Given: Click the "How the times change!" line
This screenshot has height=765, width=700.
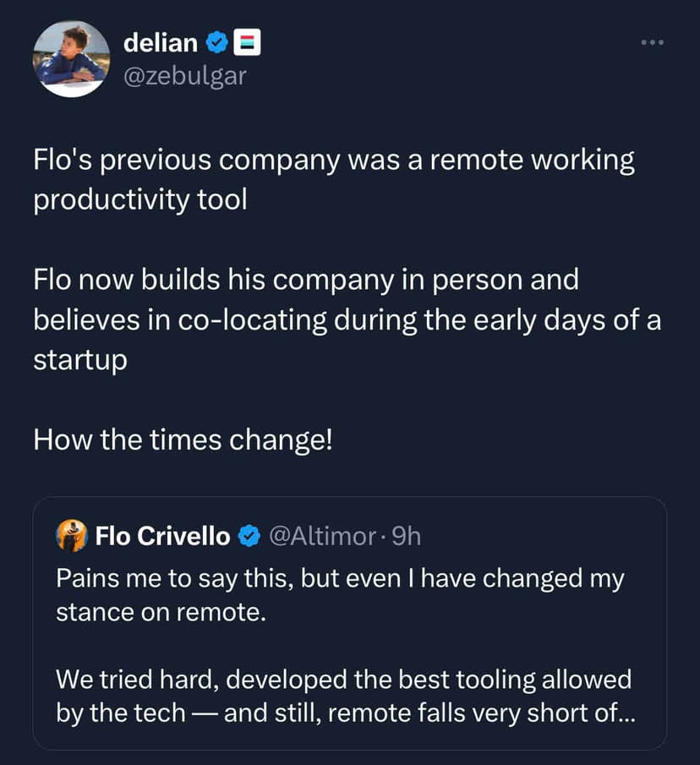Looking at the screenshot, I should pyautogui.click(x=183, y=439).
